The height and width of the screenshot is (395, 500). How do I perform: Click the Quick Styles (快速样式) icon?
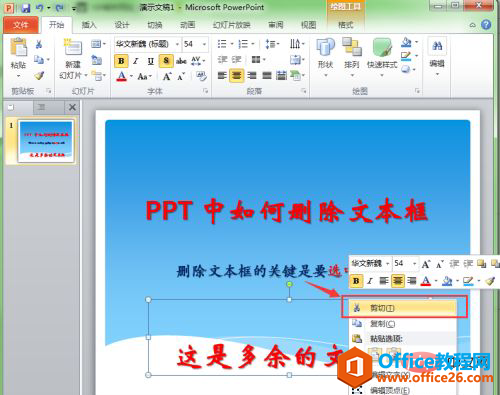382,47
